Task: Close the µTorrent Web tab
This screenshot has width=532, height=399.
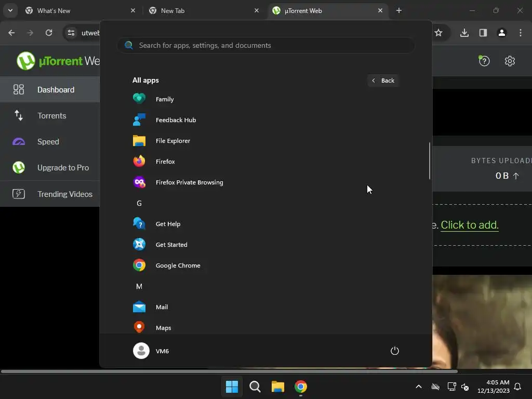Action: [380, 10]
